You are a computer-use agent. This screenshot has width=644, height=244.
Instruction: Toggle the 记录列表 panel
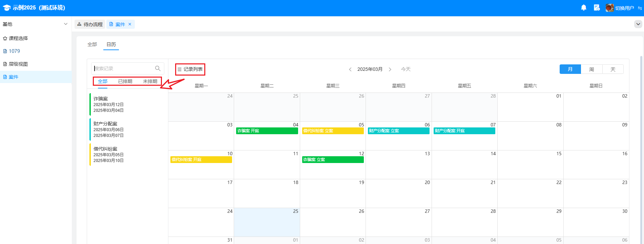pos(190,69)
